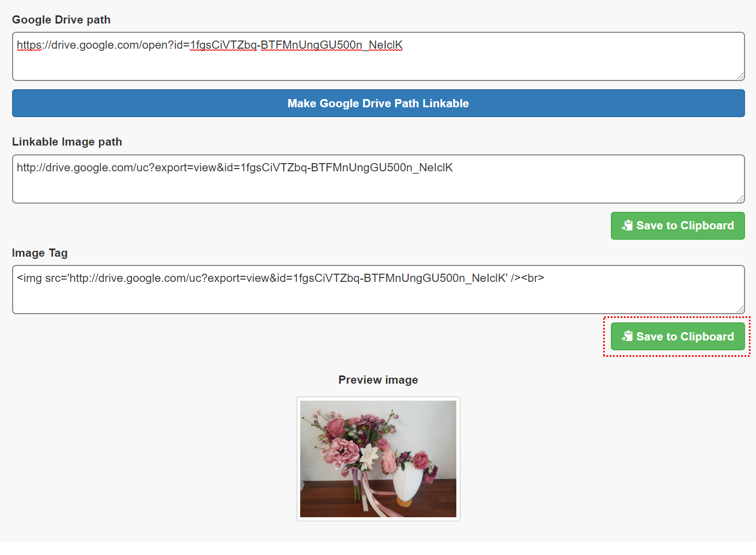This screenshot has height=555, width=756.
Task: Save Image Tag to clipboard
Action: tap(678, 337)
